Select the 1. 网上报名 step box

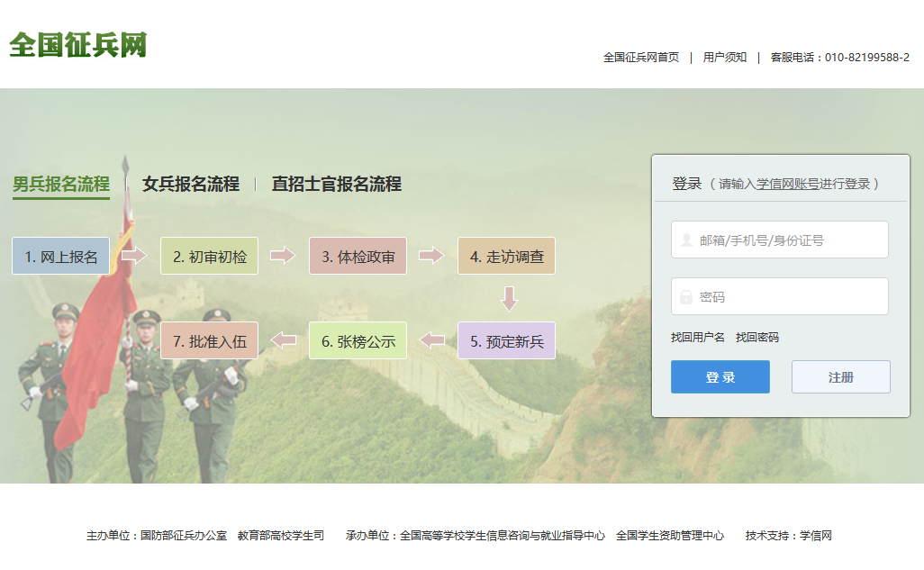tap(60, 257)
